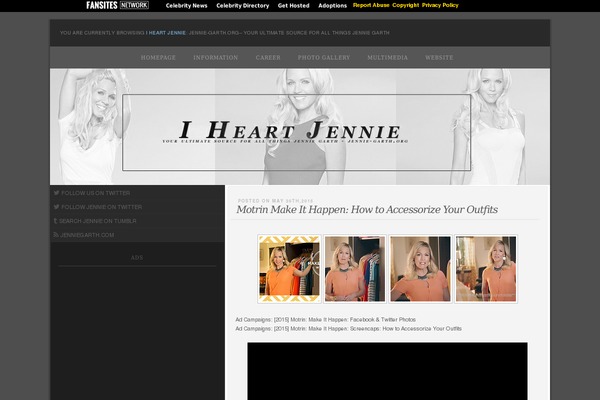Open Screencaps How to Accessorize link
Viewport: 600px width, 400px height.
pyautogui.click(x=349, y=329)
